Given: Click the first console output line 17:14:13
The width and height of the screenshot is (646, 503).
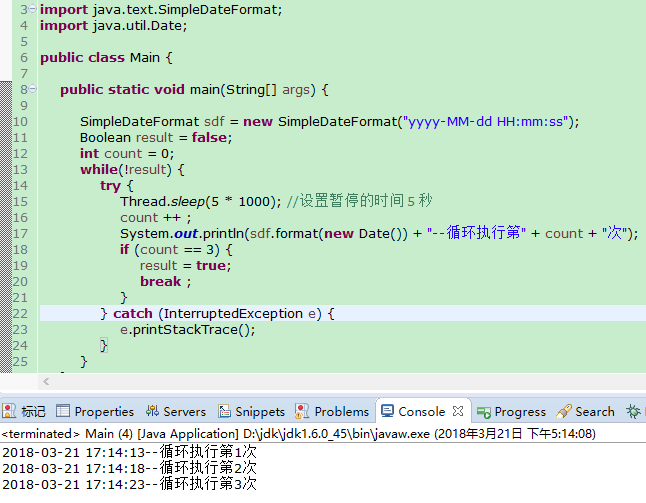Looking at the screenshot, I should point(130,451).
